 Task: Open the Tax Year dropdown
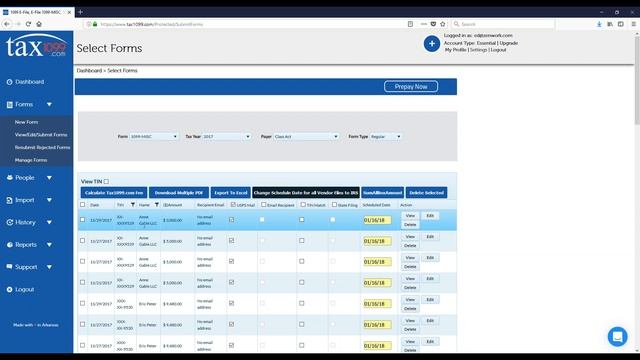tap(227, 136)
